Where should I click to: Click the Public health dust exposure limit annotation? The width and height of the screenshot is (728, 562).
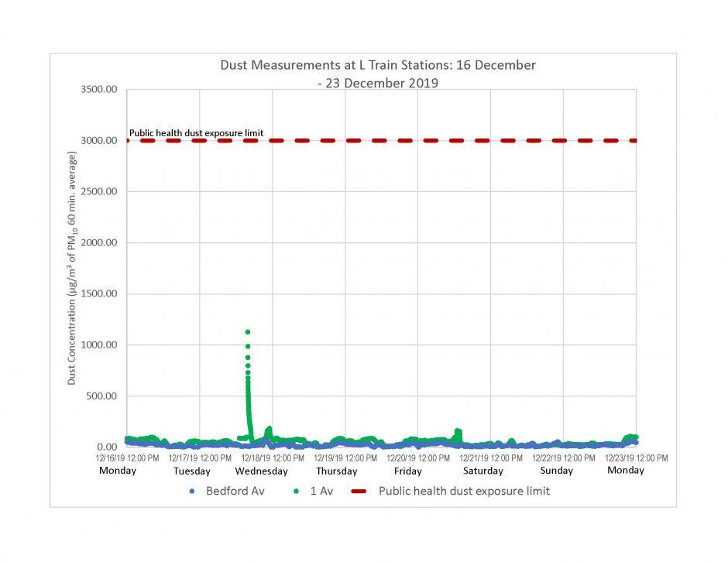[x=197, y=132]
